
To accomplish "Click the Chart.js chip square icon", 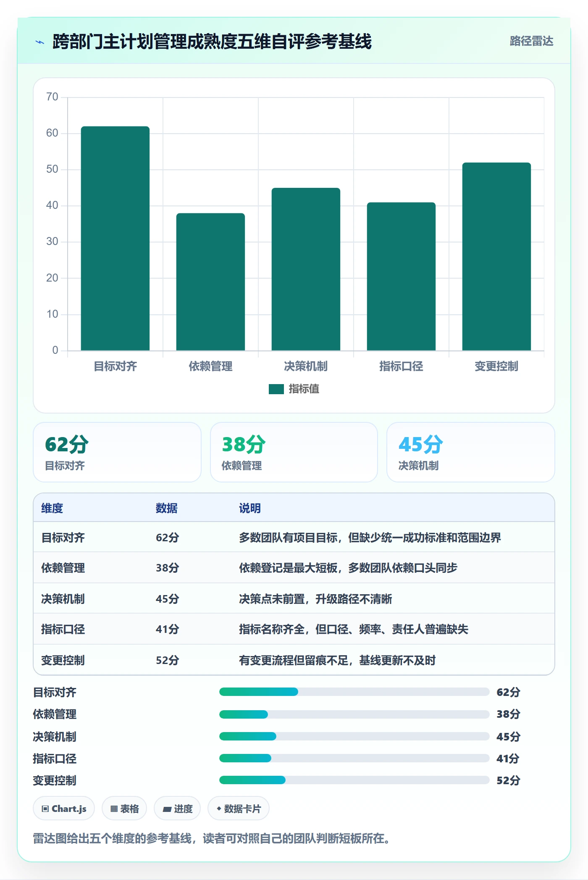I will pyautogui.click(x=45, y=809).
